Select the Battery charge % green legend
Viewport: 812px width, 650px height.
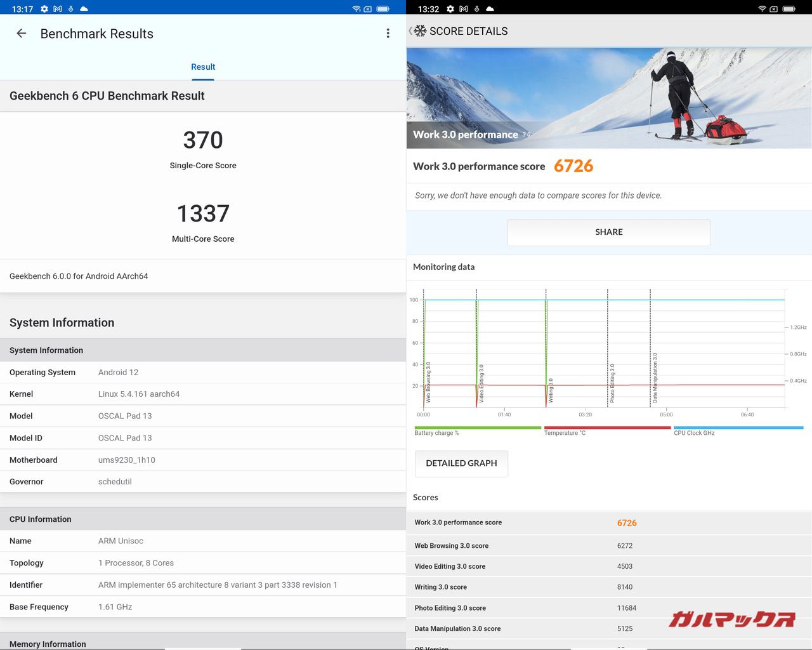coord(477,430)
